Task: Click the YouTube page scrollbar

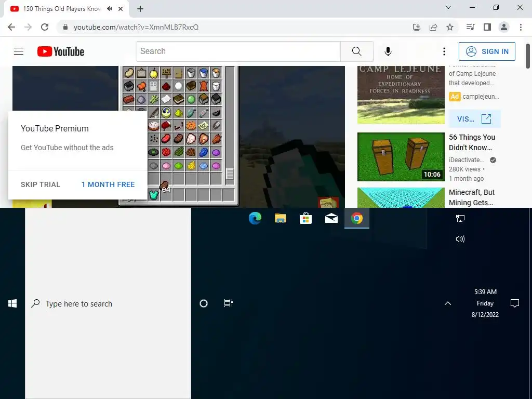Action: [528, 56]
